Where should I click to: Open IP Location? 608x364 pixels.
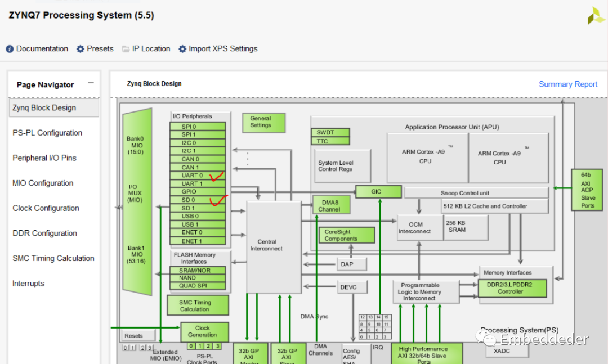click(x=151, y=49)
